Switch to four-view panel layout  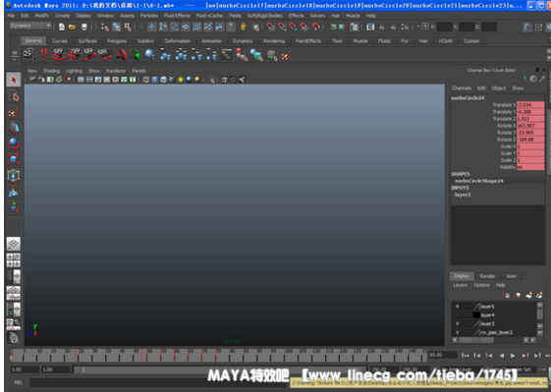(14, 260)
